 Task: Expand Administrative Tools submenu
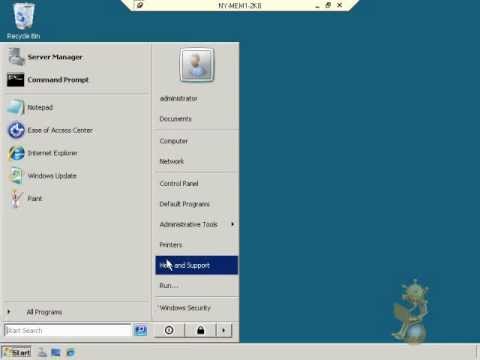pos(197,224)
